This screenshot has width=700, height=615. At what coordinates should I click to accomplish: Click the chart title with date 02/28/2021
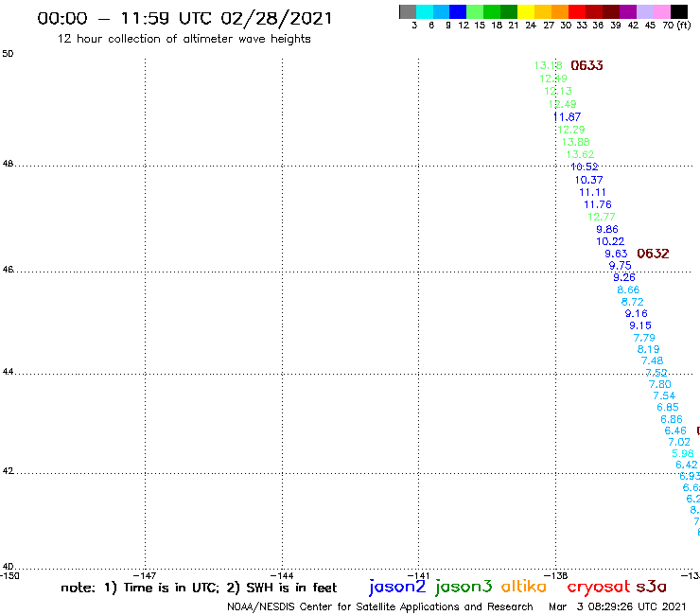click(184, 19)
